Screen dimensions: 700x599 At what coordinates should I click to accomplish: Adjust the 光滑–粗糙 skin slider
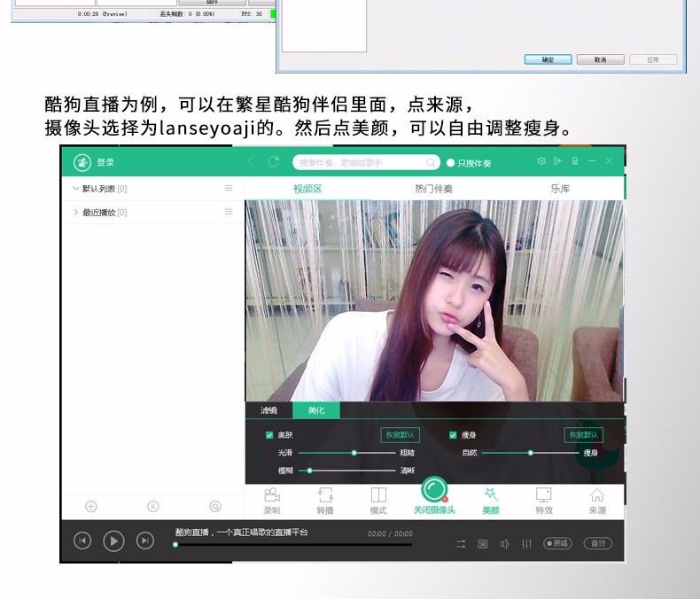click(x=346, y=453)
